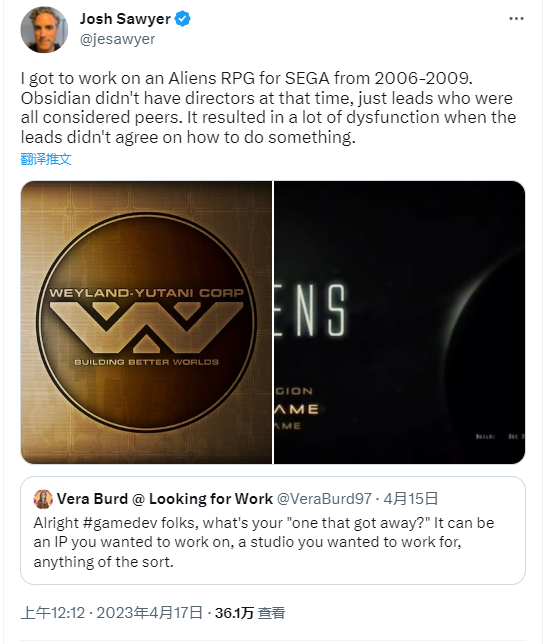Open the three-dot more options menu
Image resolution: width=543 pixels, height=644 pixels.
(x=516, y=19)
